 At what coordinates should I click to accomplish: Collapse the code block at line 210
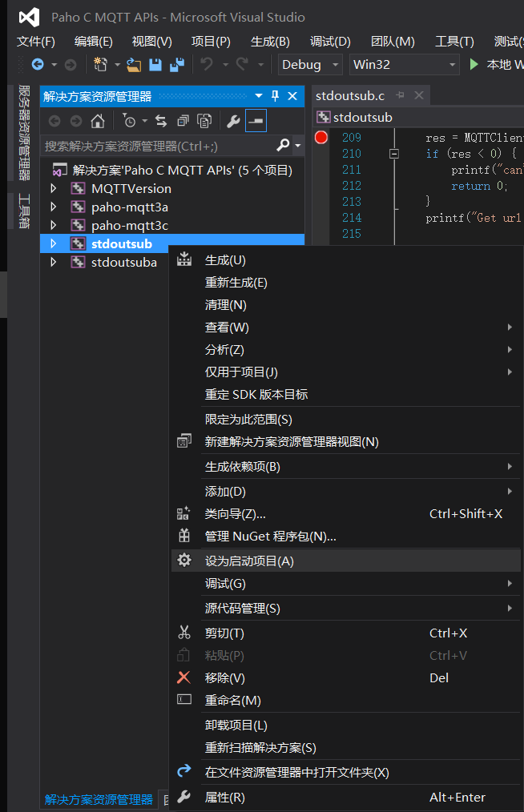coord(394,154)
